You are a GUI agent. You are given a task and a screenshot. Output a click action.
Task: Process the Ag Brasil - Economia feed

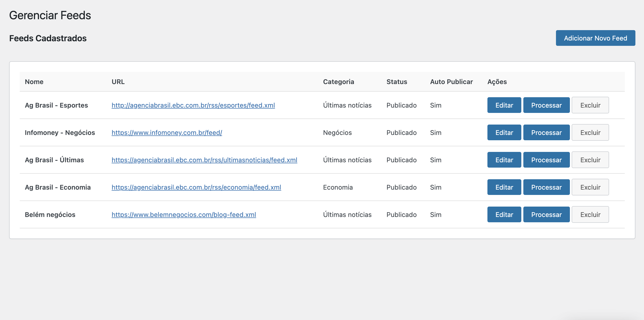pyautogui.click(x=546, y=187)
